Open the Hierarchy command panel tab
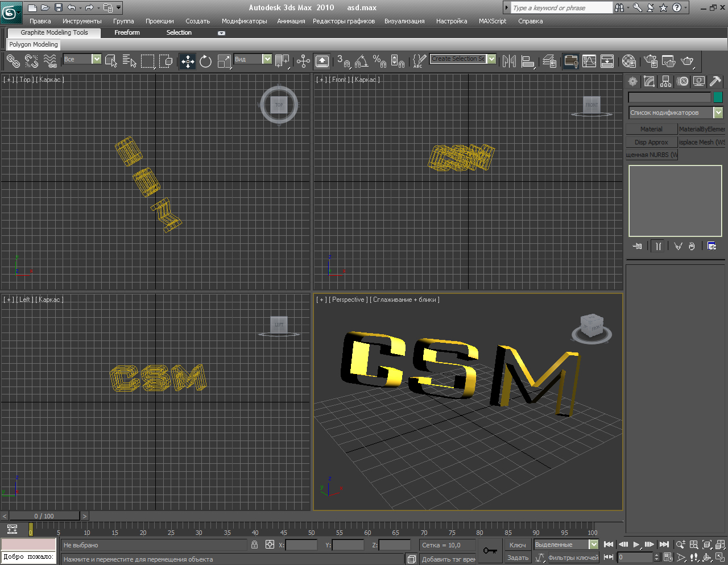Viewport: 728px width, 565px height. coord(665,81)
